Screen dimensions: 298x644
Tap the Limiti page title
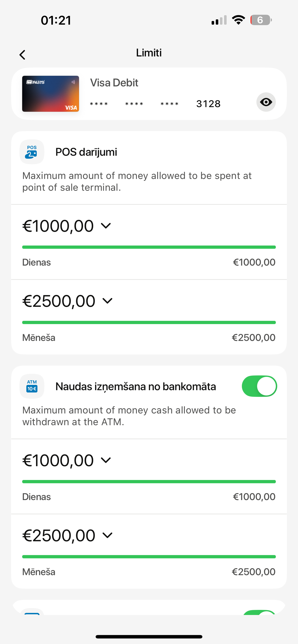(x=149, y=53)
